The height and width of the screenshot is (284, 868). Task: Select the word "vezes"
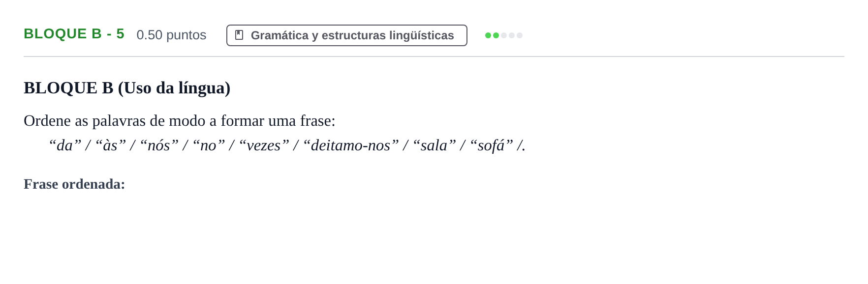[264, 145]
